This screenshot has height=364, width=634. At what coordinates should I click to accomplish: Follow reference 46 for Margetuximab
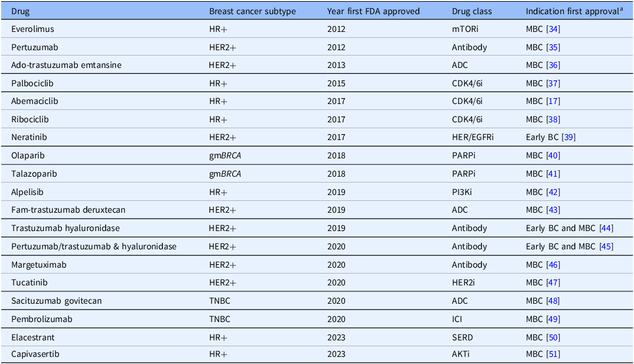(553, 265)
